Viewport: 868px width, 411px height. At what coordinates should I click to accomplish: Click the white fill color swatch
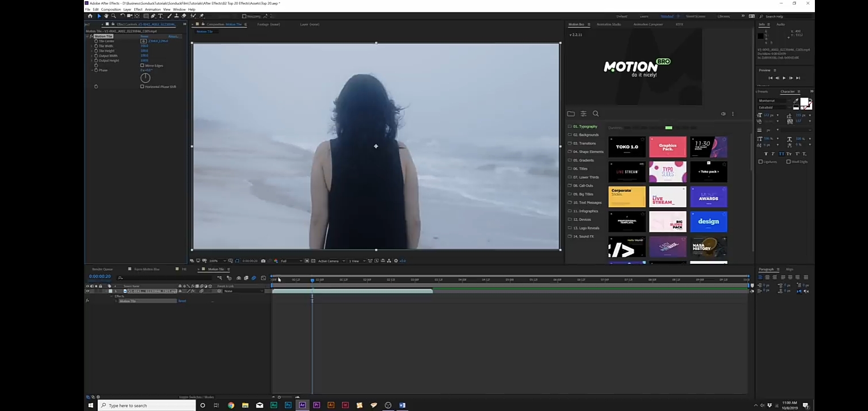point(804,102)
